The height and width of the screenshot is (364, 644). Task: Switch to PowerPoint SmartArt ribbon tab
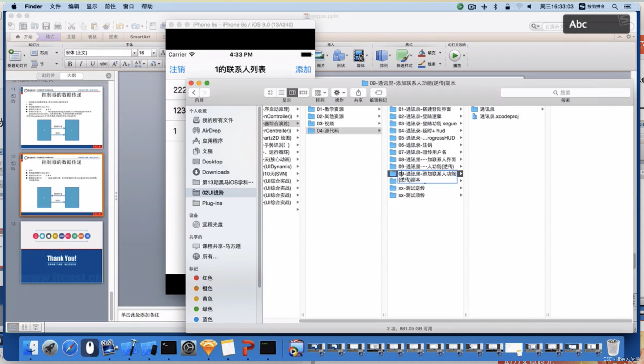140,37
